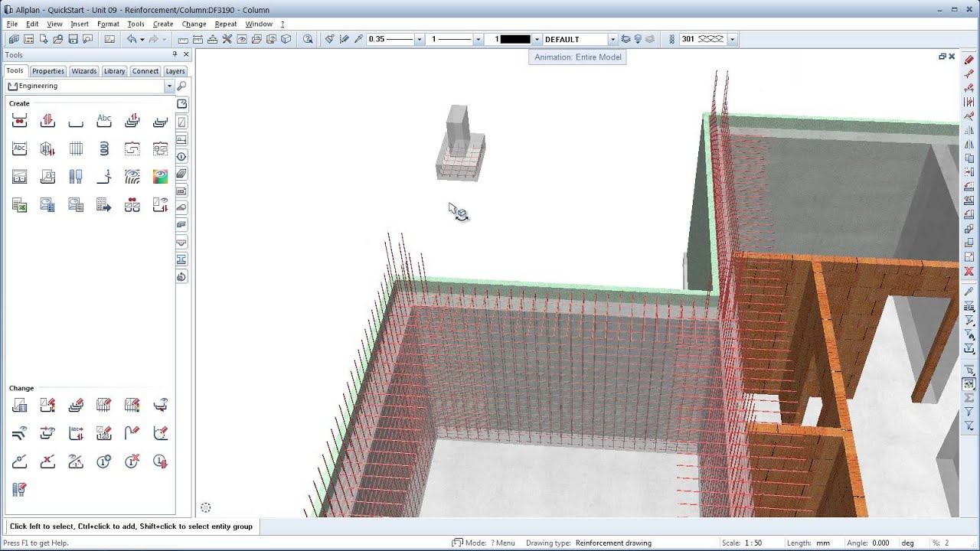This screenshot has height=551, width=980.
Task: Open the 301 hatching style dropdown
Action: click(733, 39)
